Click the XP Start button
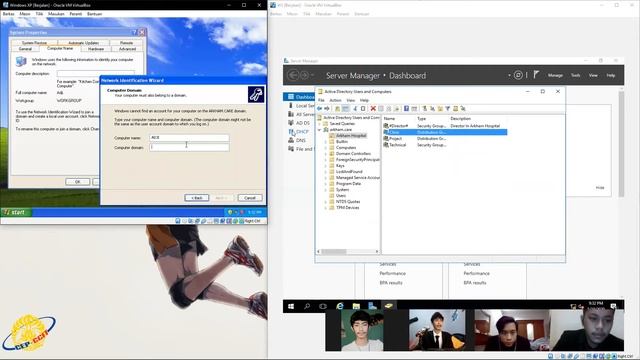Viewport: 640px width, 360px height. pyautogui.click(x=15, y=212)
